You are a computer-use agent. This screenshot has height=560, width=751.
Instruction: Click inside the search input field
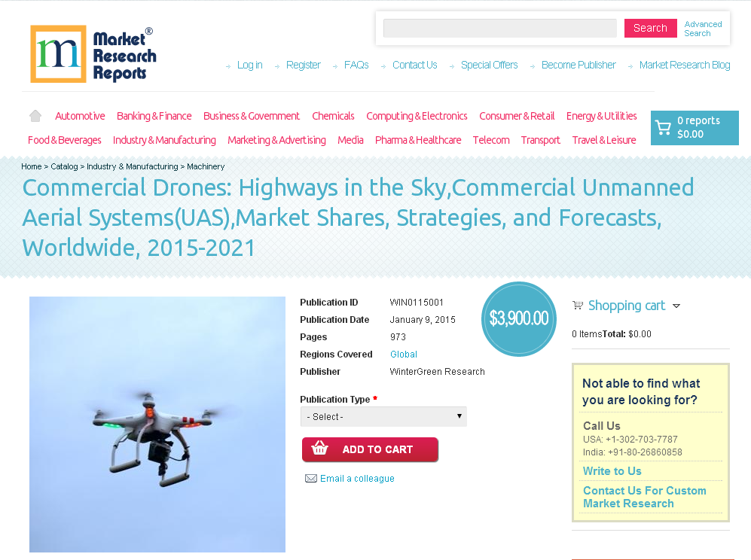tap(499, 28)
